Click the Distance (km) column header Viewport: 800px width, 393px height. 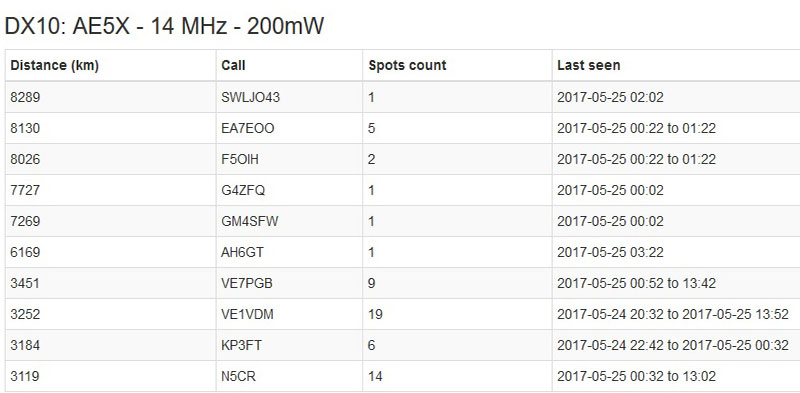pyautogui.click(x=55, y=65)
